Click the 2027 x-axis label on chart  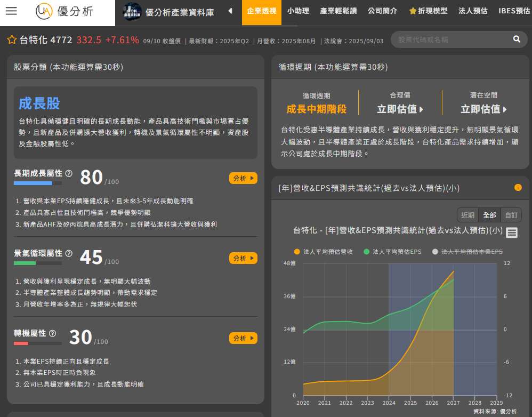click(453, 403)
